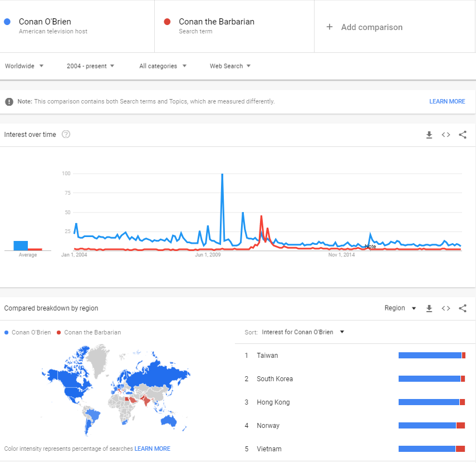Open LEARN MORE link below the map
Screen dimensions: 476x463
153,449
